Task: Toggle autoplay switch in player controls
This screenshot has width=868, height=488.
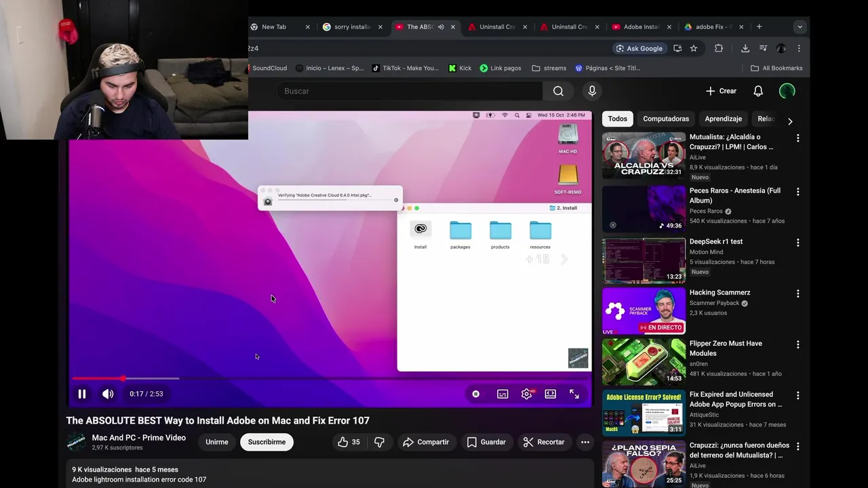Action: pos(476,394)
